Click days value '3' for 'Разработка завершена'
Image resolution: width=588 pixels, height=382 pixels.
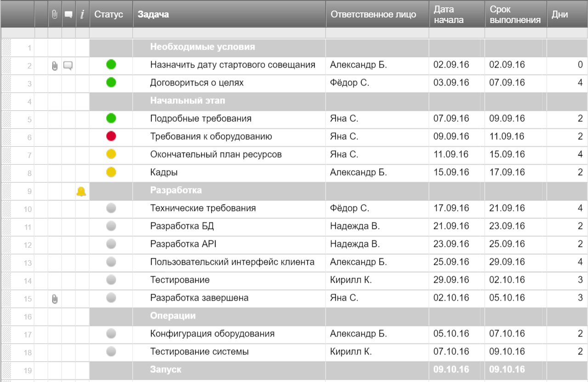(x=580, y=297)
